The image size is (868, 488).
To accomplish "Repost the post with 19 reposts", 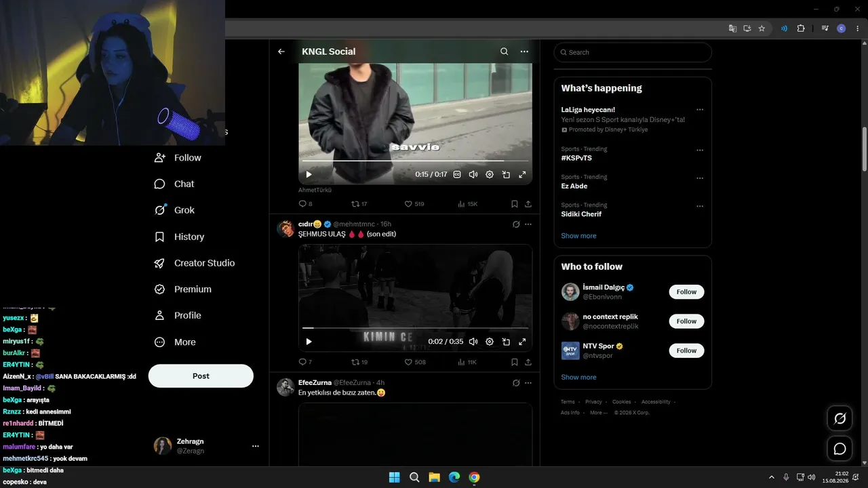I will point(359,362).
